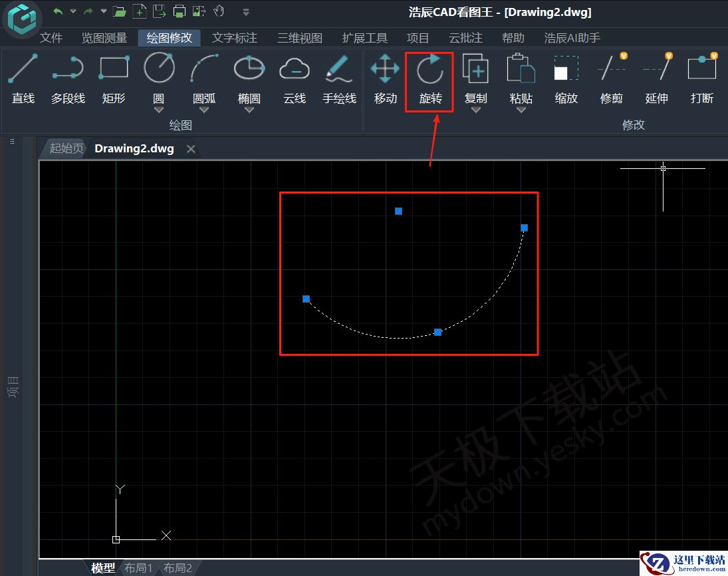
Task: Click the Save As icon
Action: [x=160, y=11]
